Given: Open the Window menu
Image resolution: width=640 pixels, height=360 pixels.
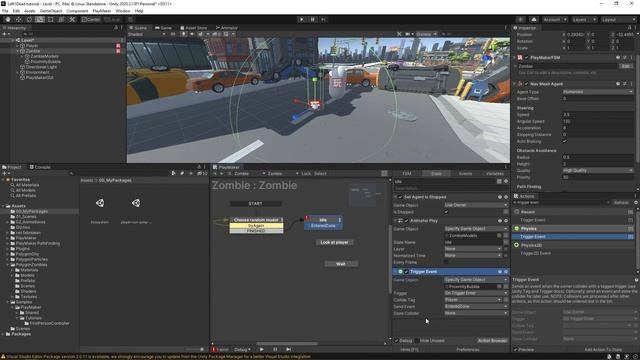Looking at the screenshot, I should (123, 11).
